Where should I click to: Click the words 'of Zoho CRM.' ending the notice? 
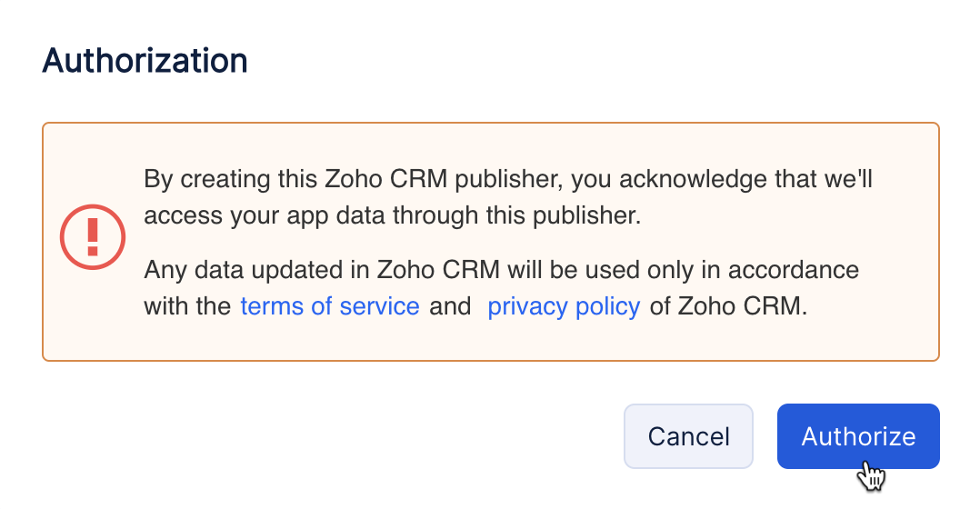[x=728, y=306]
